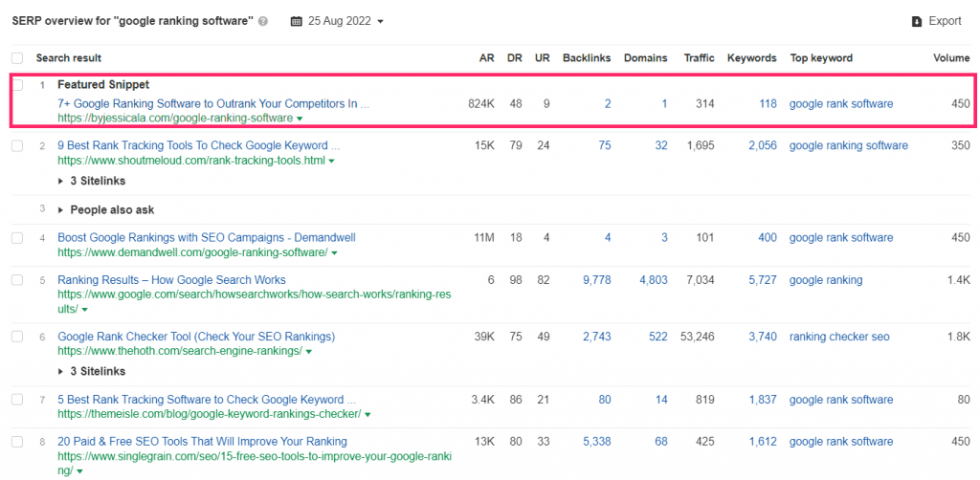Open URL dropdown arrow for thehoth.com result
Image resolution: width=980 pixels, height=480 pixels.
(309, 352)
